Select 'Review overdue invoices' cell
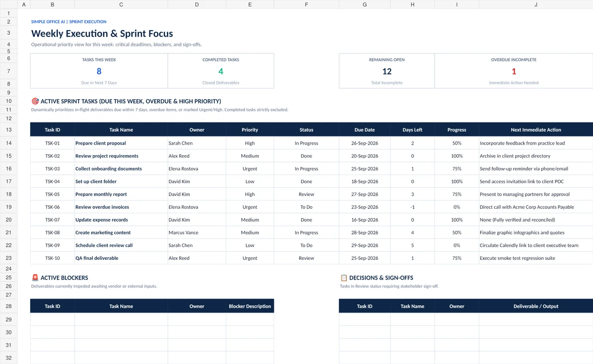This screenshot has width=593, height=364. (121, 207)
